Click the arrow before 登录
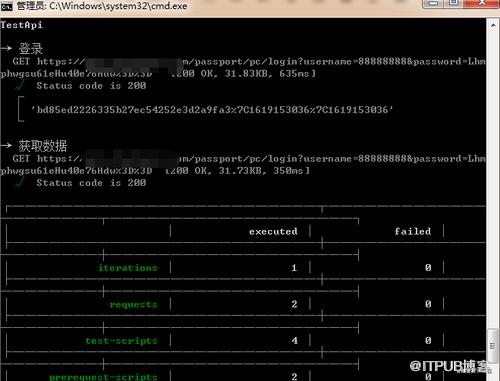Viewport: 500px width, 381px height. tap(6, 49)
